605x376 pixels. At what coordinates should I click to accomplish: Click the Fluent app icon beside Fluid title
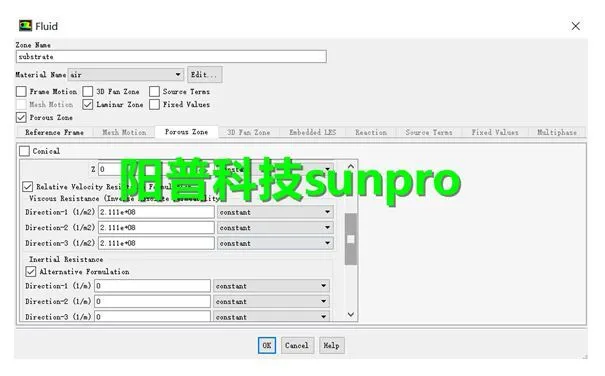25,26
